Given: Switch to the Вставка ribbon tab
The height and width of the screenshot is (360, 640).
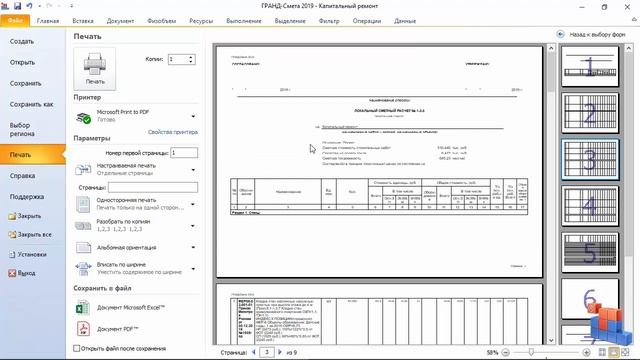Looking at the screenshot, I should point(83,21).
